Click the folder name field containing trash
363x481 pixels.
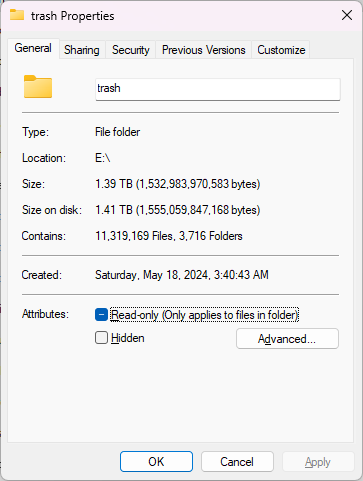(x=218, y=89)
